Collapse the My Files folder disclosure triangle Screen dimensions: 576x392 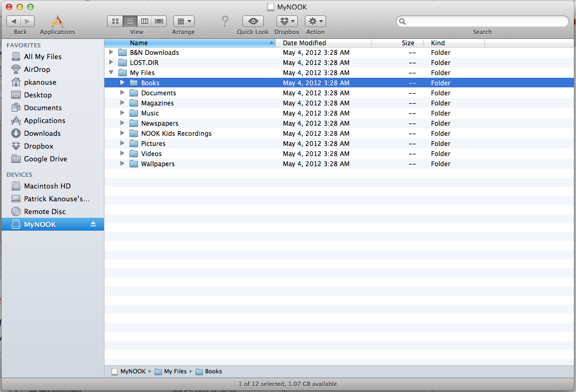click(x=111, y=72)
